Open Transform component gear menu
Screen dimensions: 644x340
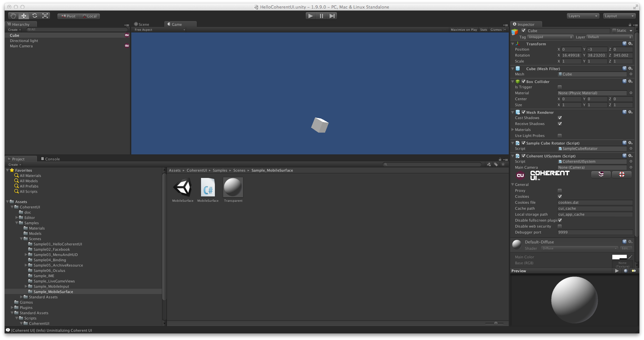630,44
